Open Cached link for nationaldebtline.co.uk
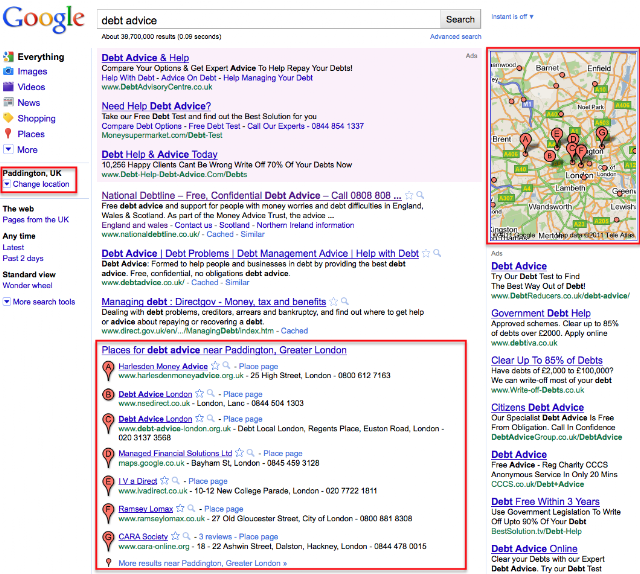The image size is (640, 574). click(x=220, y=234)
